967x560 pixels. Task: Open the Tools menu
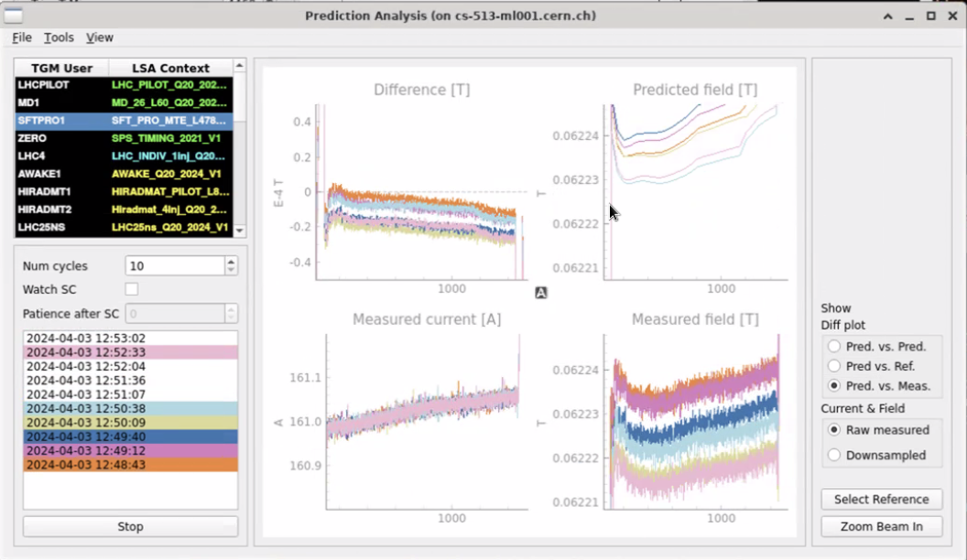click(x=59, y=38)
